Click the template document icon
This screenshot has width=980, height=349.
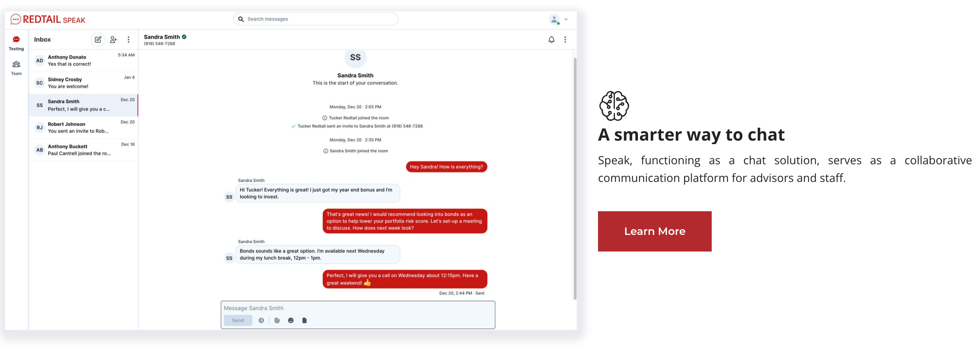coord(304,320)
